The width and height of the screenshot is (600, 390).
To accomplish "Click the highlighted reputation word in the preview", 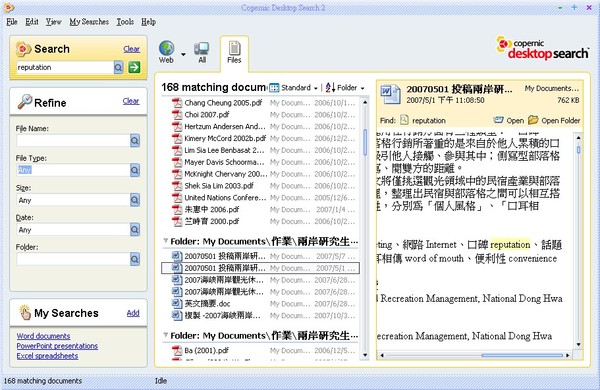I will tap(510, 245).
